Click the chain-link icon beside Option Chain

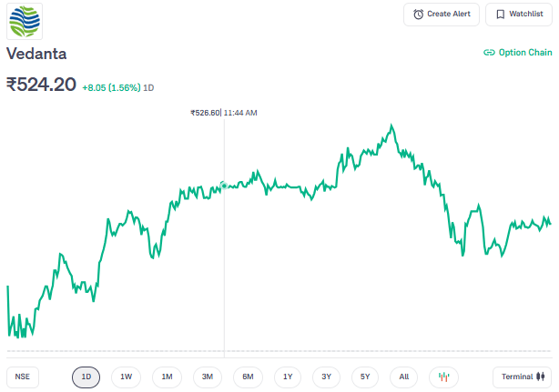[x=489, y=53]
